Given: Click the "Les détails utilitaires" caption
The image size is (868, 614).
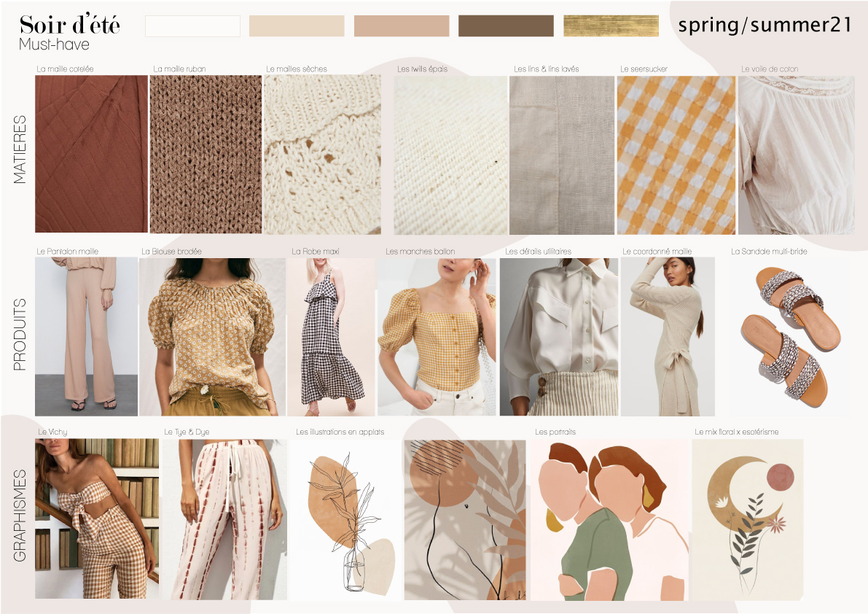Looking at the screenshot, I should point(538,252).
